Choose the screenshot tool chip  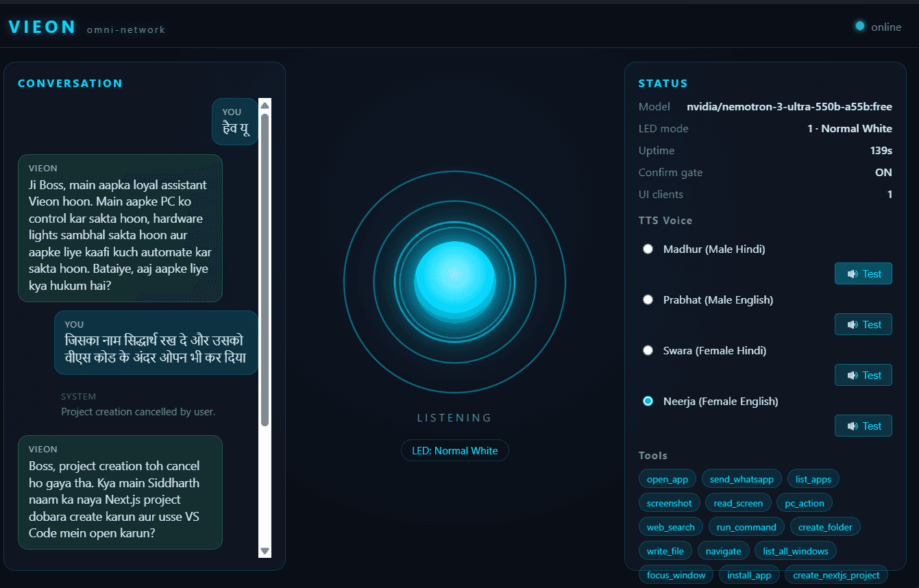(670, 503)
